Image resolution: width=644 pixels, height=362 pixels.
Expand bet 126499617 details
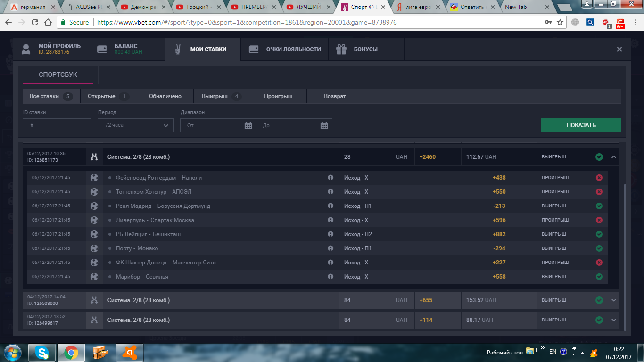pos(613,320)
